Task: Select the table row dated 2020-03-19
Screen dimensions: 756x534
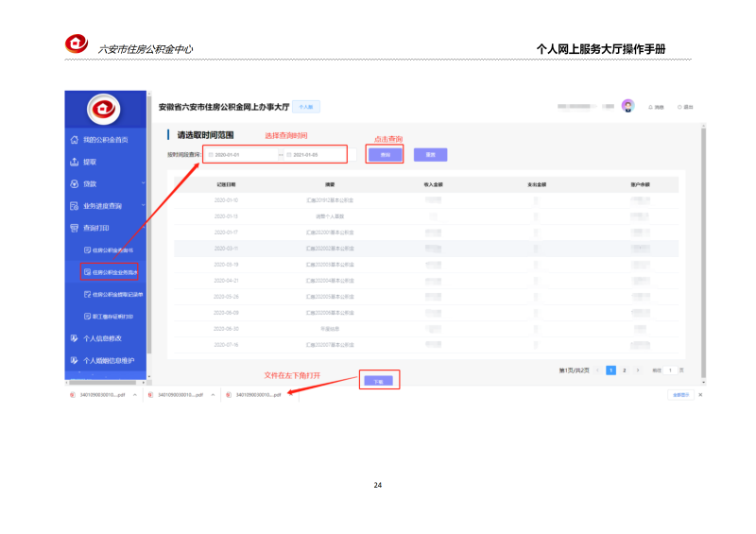Action: coord(426,265)
